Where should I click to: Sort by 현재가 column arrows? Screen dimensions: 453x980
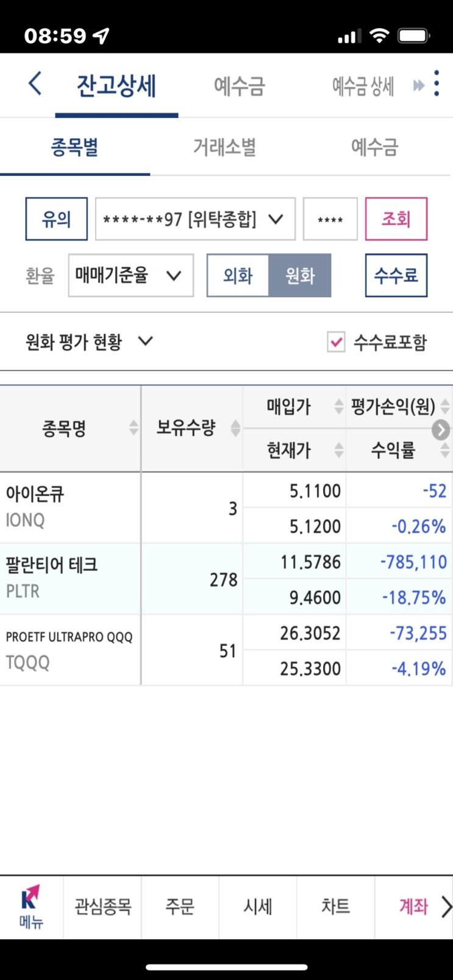tap(338, 450)
